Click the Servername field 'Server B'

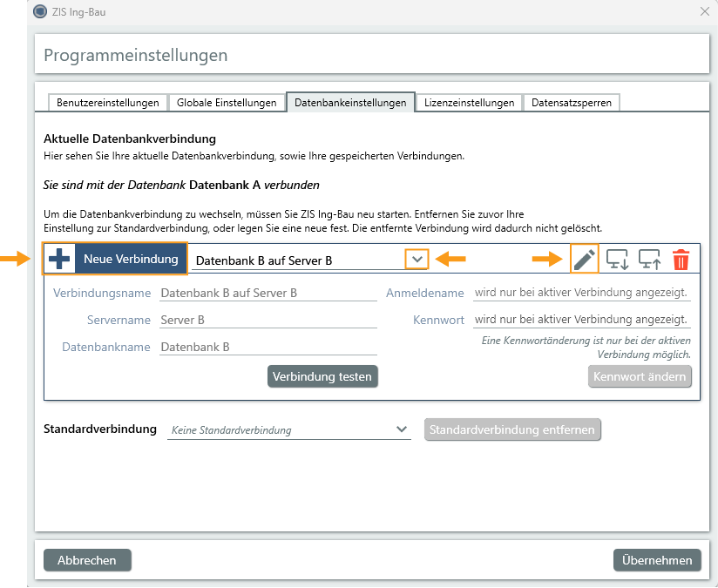click(x=268, y=320)
